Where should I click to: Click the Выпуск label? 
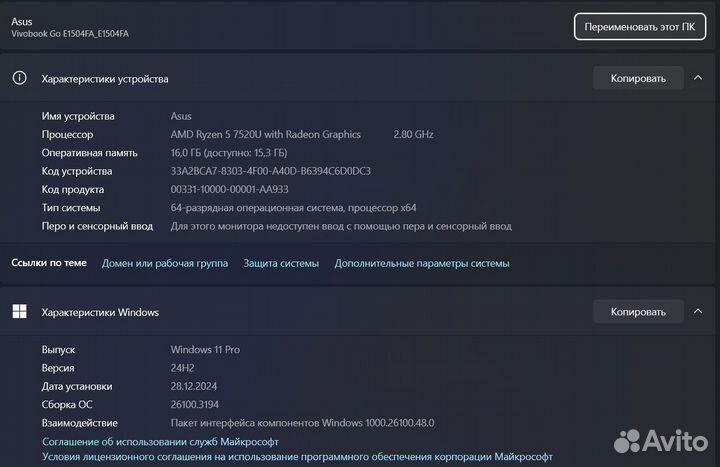[x=58, y=350]
